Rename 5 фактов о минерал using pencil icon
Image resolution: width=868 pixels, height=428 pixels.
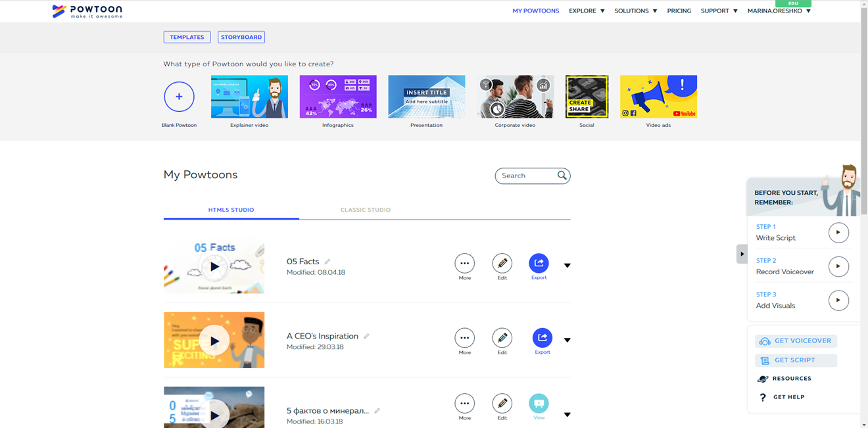pyautogui.click(x=377, y=411)
